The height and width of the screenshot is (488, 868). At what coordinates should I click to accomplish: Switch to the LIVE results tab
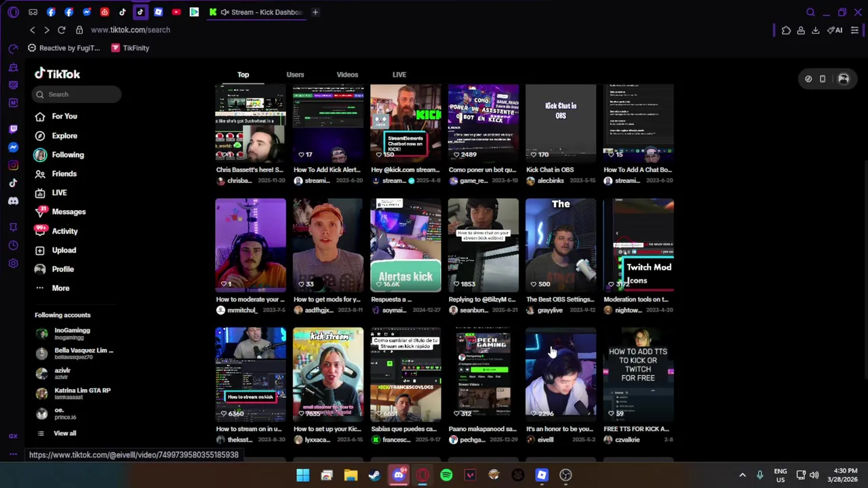pyautogui.click(x=399, y=75)
